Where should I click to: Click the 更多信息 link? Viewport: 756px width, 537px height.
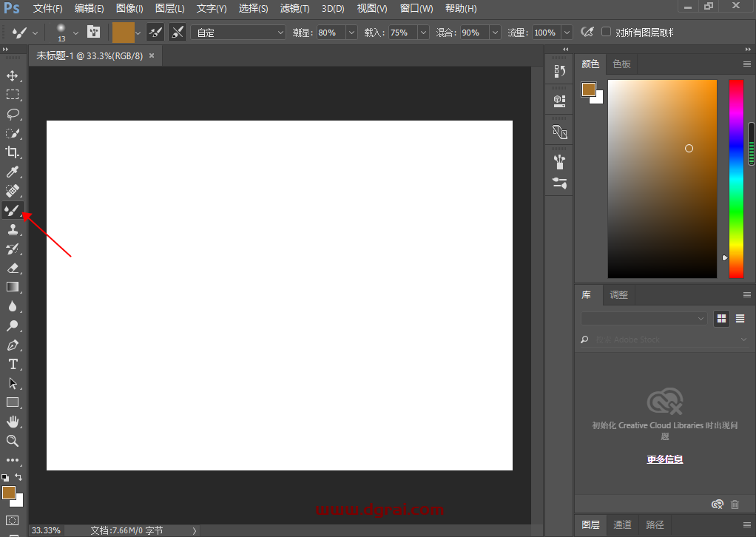tap(664, 459)
